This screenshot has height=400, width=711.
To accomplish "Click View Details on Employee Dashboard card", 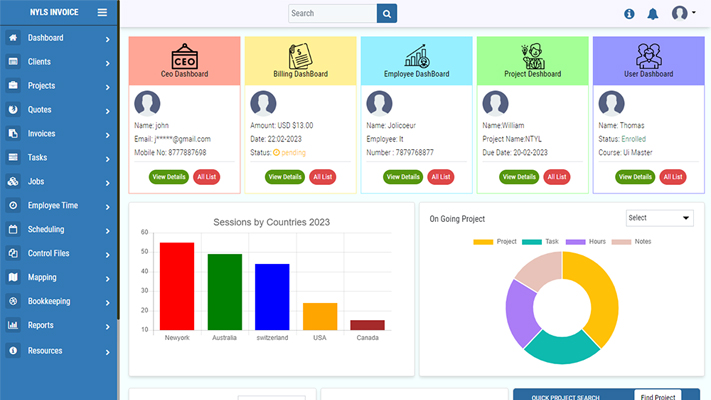I will [x=403, y=177].
